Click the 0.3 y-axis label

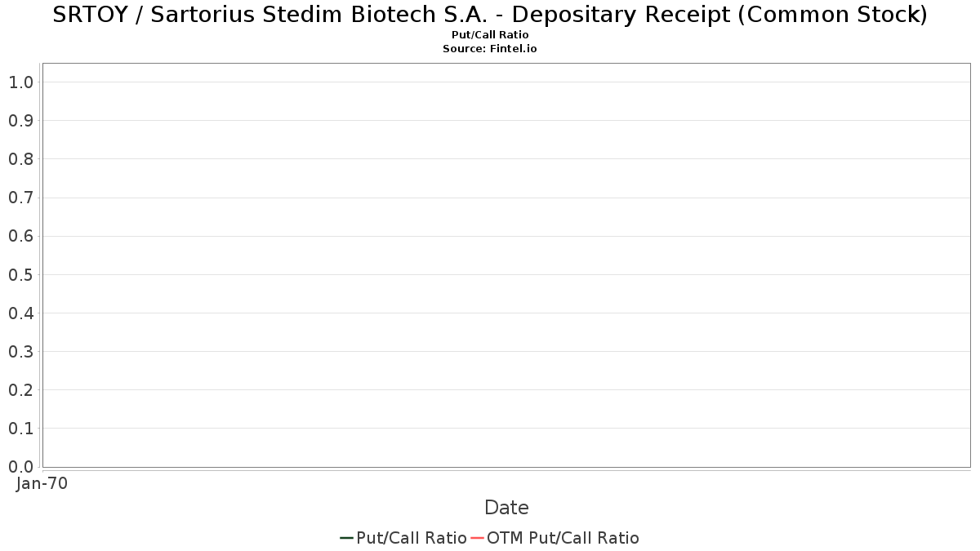click(20, 351)
